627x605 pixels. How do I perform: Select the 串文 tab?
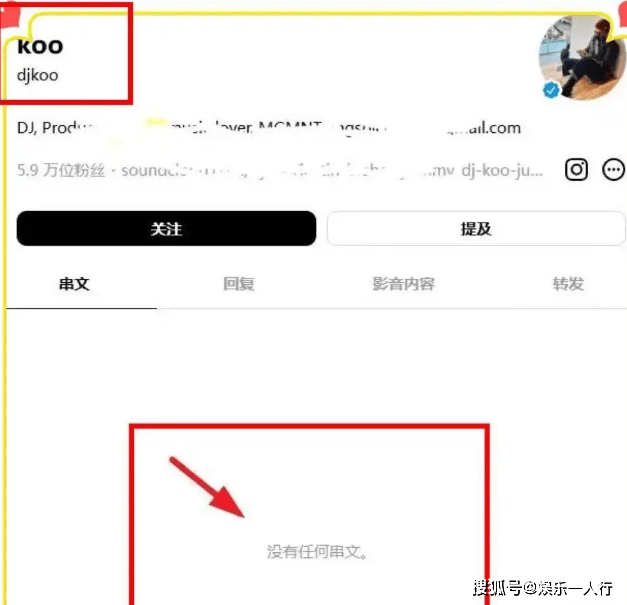coord(74,284)
